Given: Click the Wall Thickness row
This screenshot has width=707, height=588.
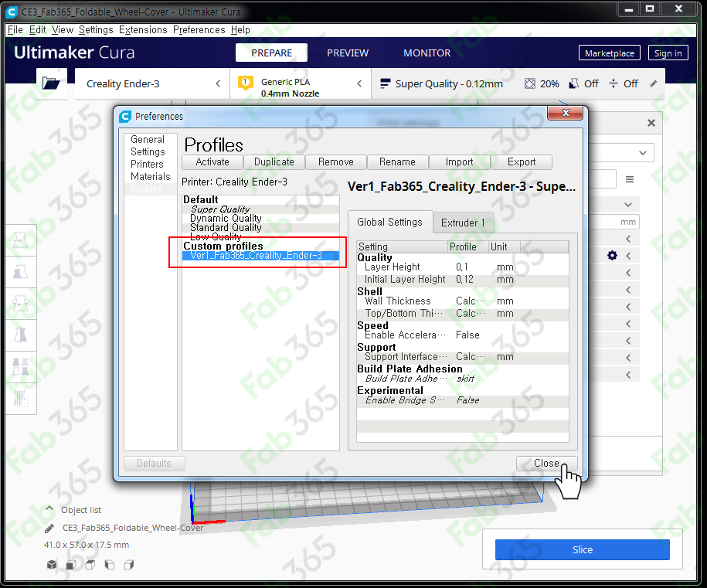Looking at the screenshot, I should (x=463, y=301).
